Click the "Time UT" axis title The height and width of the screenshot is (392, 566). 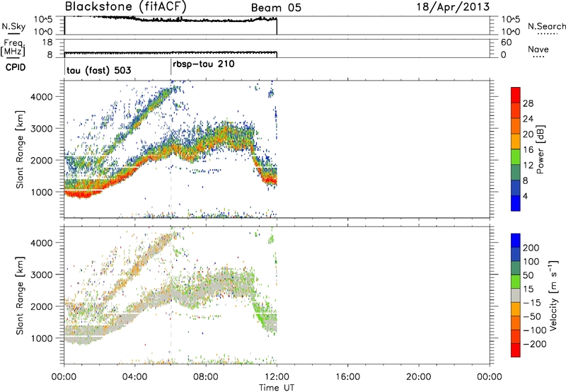[x=277, y=388]
